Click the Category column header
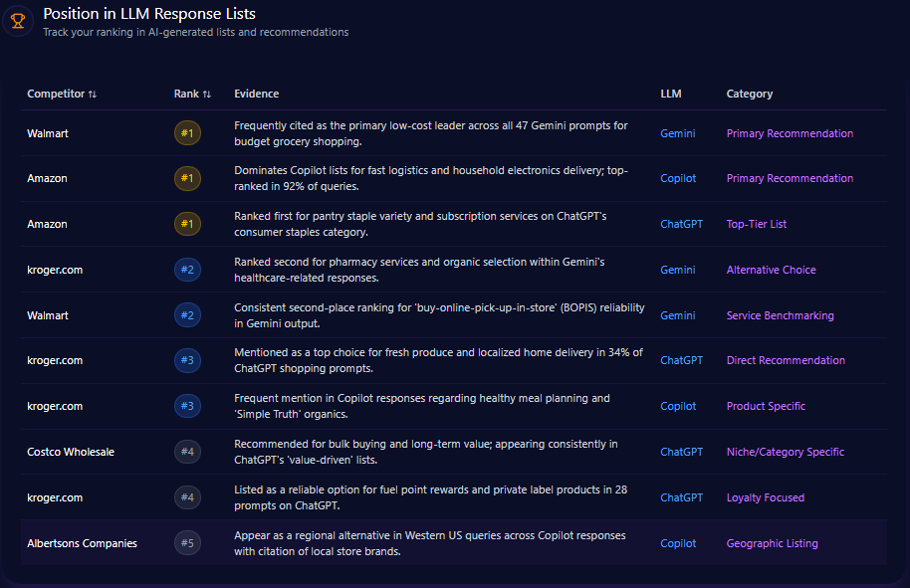Screen dimensions: 910x588 pos(749,94)
